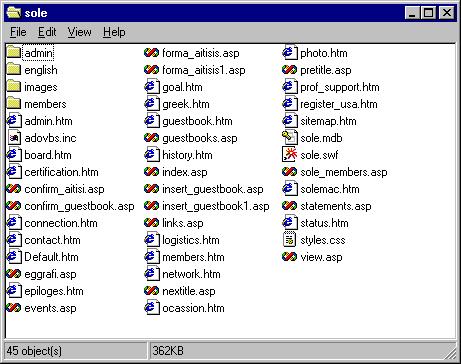Screen dimensions: 461x364
Task: Close the sole window
Action: pyautogui.click(x=446, y=13)
